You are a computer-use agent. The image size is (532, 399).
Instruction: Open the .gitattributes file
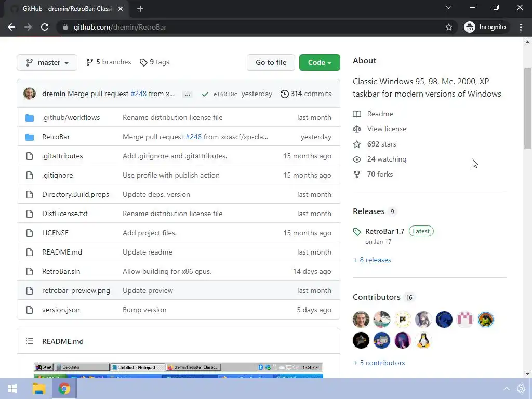(62, 156)
